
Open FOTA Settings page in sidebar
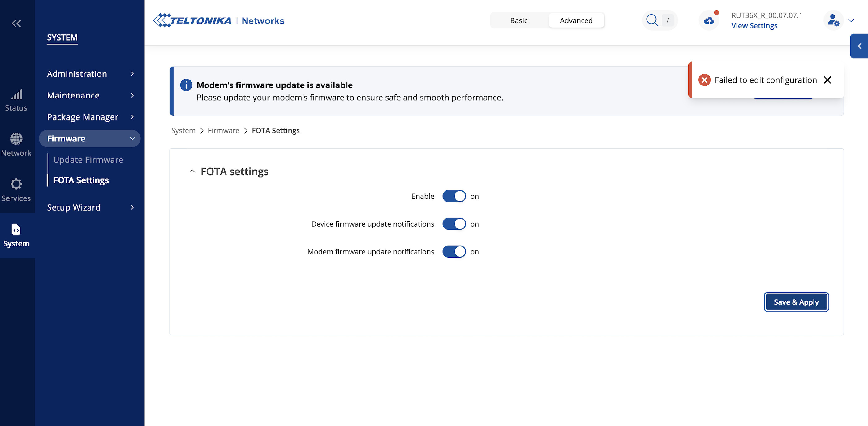point(81,180)
